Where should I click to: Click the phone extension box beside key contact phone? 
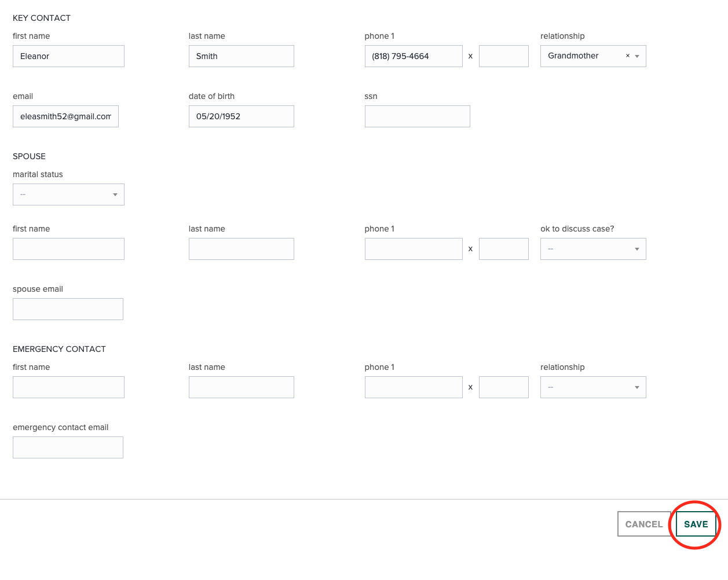tap(503, 56)
